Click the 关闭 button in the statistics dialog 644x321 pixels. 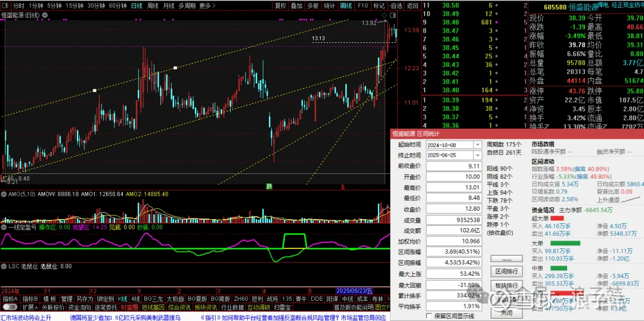(506, 312)
